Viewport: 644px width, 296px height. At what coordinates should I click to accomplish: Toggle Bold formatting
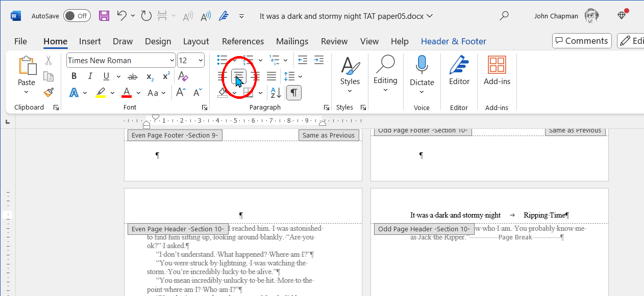coord(74,76)
